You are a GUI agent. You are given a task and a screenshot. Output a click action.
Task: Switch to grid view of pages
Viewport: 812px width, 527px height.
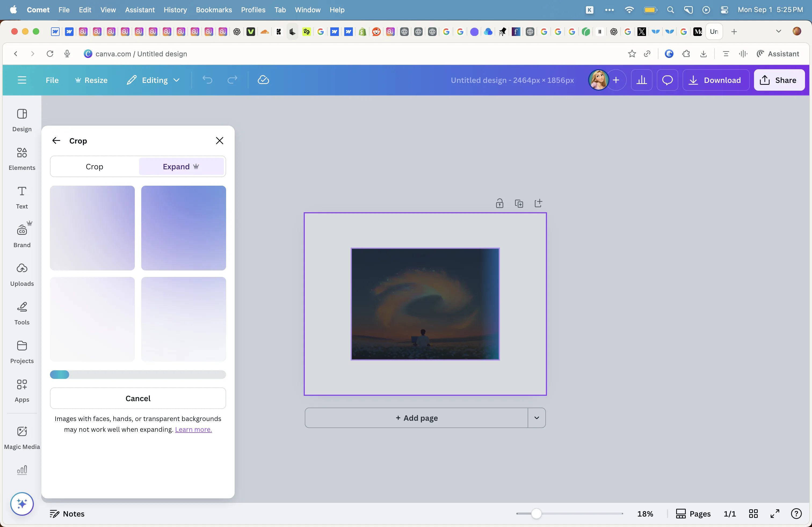click(753, 513)
